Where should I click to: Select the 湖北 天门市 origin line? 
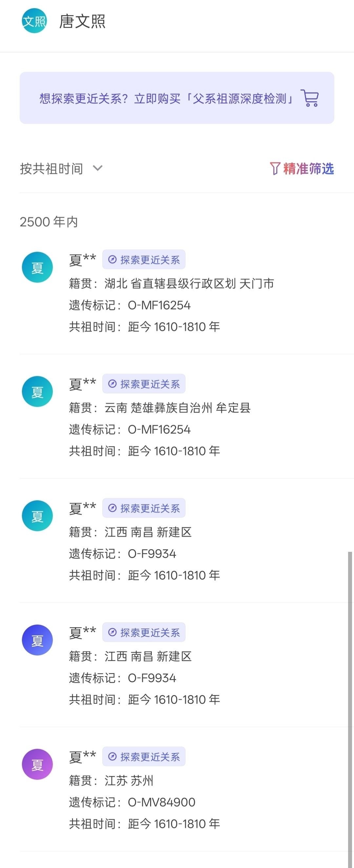pyautogui.click(x=188, y=284)
